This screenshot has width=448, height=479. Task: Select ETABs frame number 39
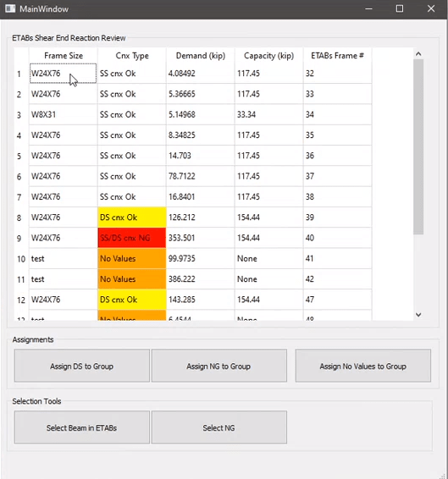point(338,217)
